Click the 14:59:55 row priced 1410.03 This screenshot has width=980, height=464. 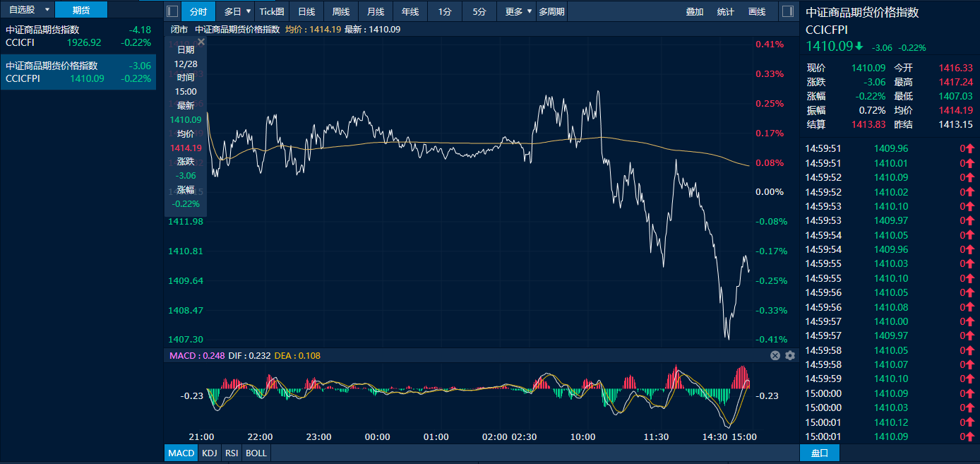point(890,263)
